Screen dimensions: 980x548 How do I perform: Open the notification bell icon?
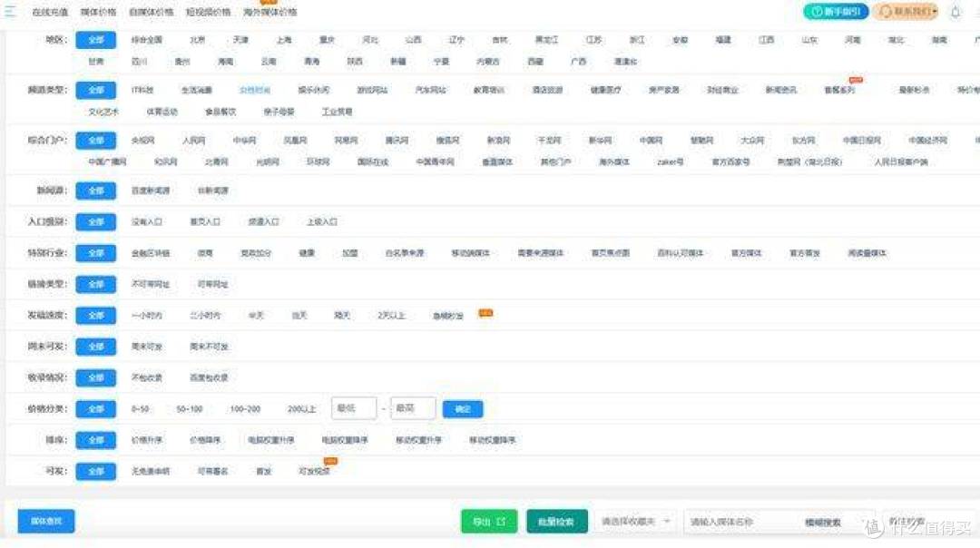[955, 12]
